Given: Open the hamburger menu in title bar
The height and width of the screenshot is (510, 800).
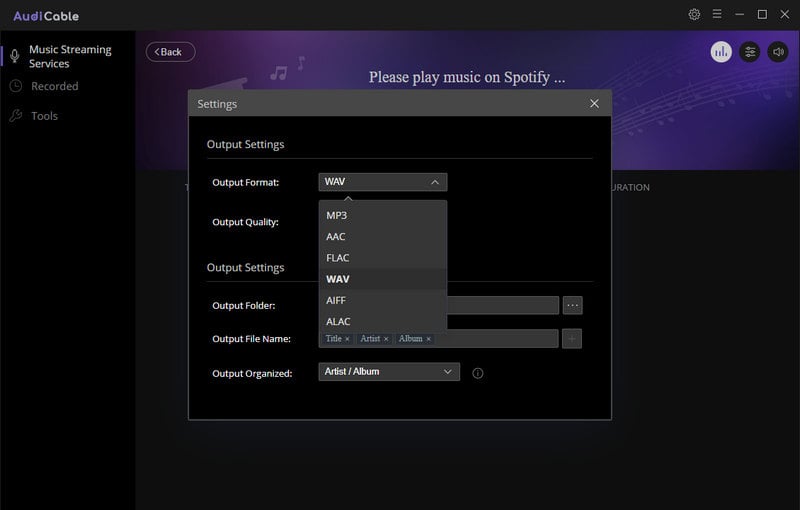Looking at the screenshot, I should tap(717, 14).
